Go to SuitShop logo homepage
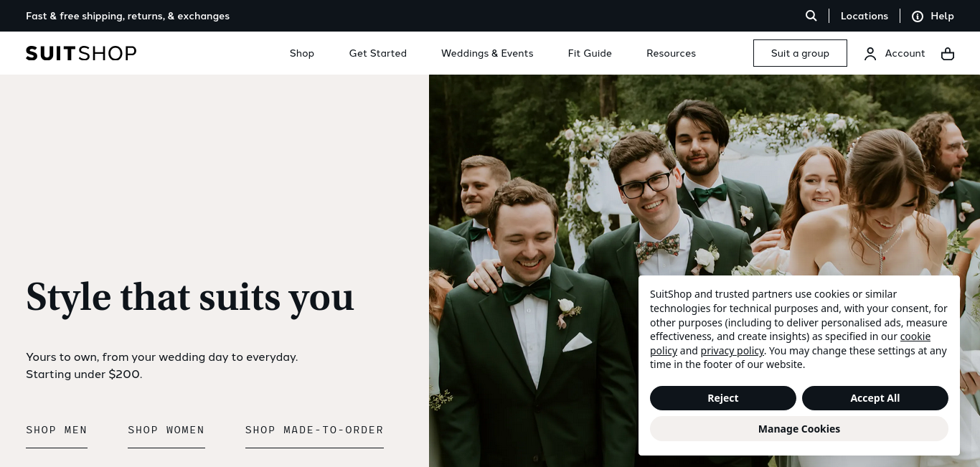Viewport: 980px width, 467px height. coord(81,53)
